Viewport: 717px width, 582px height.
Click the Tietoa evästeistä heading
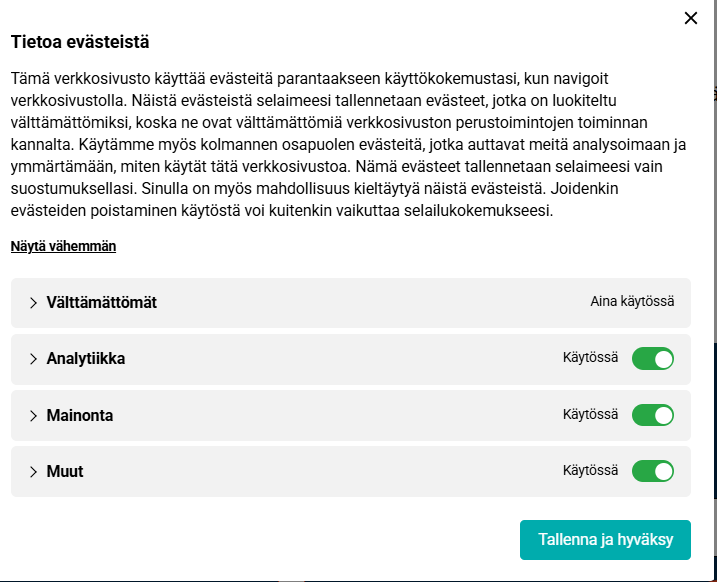(80, 42)
